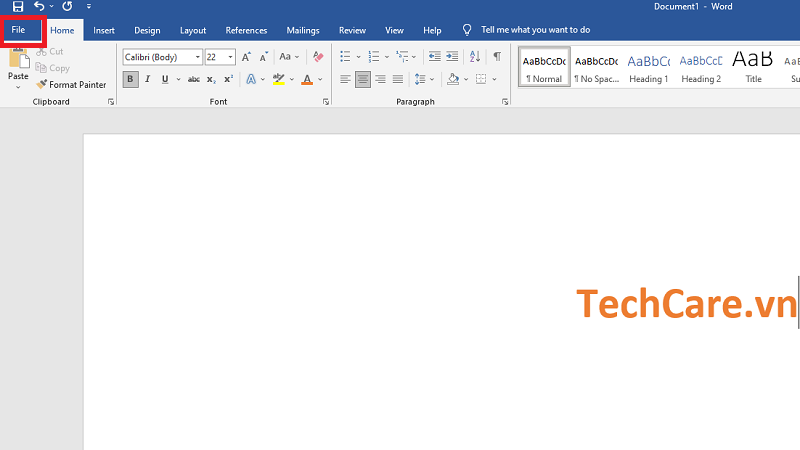Click the Increase Indent icon
The image size is (800, 450).
pyautogui.click(x=454, y=57)
